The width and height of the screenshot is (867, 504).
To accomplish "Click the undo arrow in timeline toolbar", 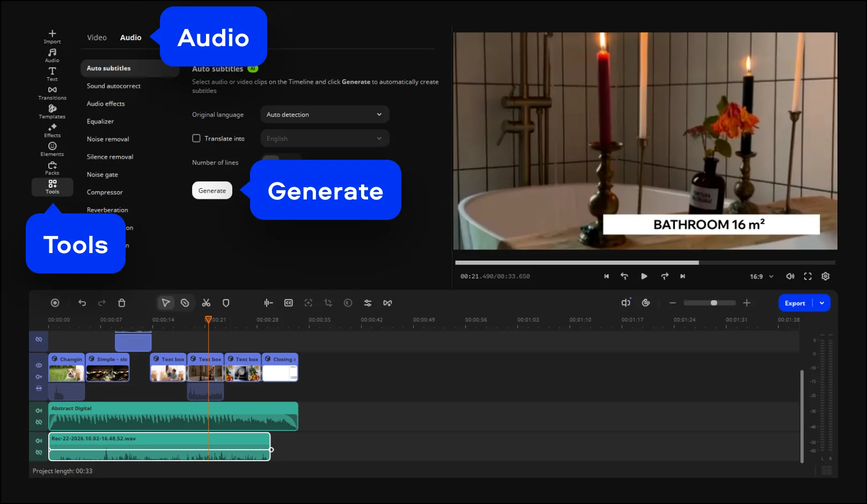I will pos(82,303).
